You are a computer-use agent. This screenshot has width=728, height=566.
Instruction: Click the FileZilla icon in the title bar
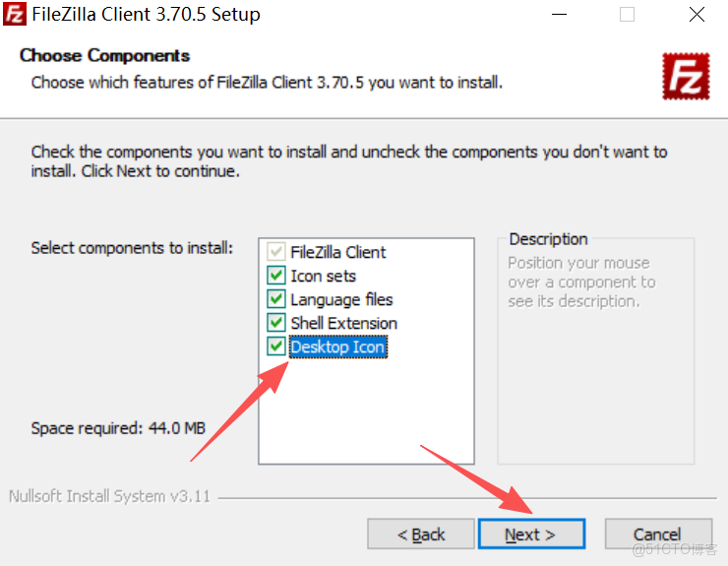coord(15,14)
